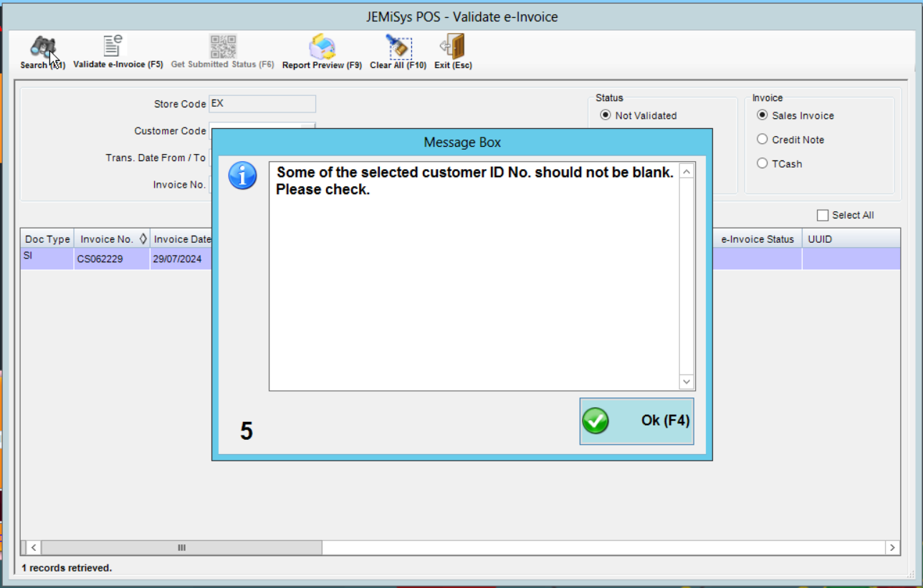Choose the TCash invoice option
The width and height of the screenshot is (923, 588).
click(762, 163)
